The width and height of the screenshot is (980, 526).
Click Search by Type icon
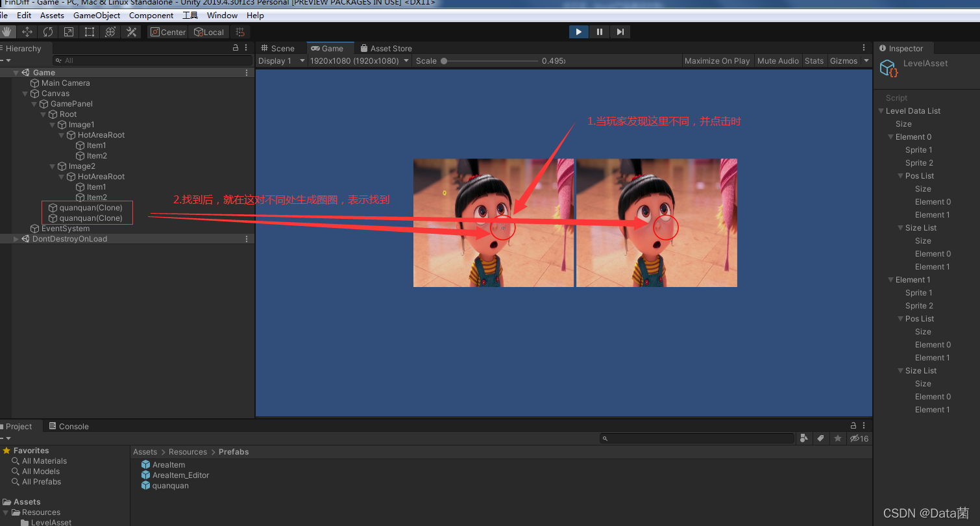tap(804, 438)
